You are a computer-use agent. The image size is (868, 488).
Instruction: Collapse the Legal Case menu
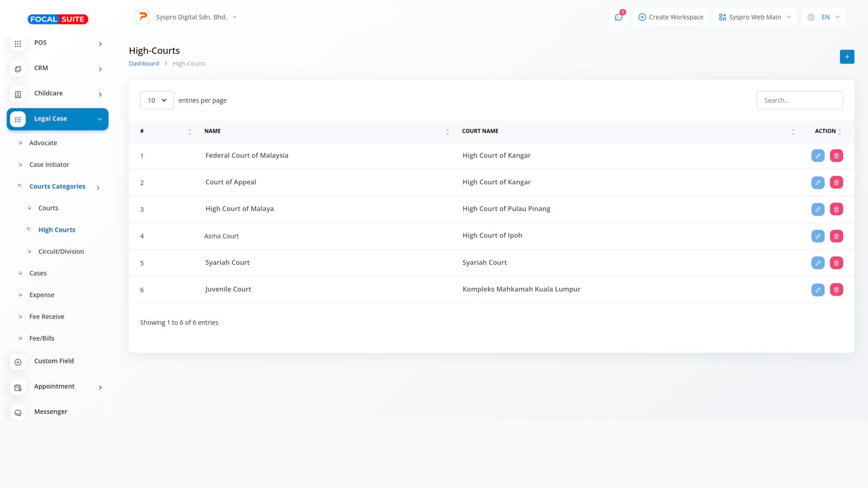point(57,119)
